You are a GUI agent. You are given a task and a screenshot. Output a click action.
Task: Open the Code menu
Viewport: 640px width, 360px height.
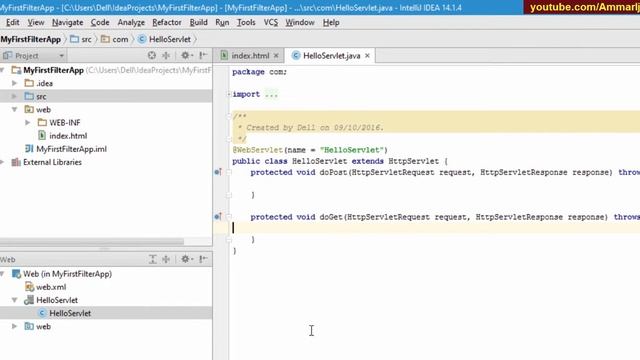(100, 22)
